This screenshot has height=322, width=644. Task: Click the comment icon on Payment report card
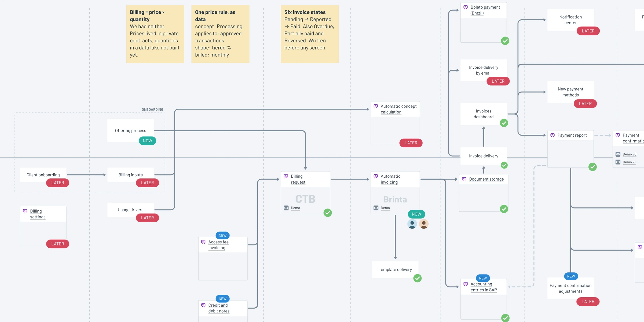pyautogui.click(x=552, y=135)
